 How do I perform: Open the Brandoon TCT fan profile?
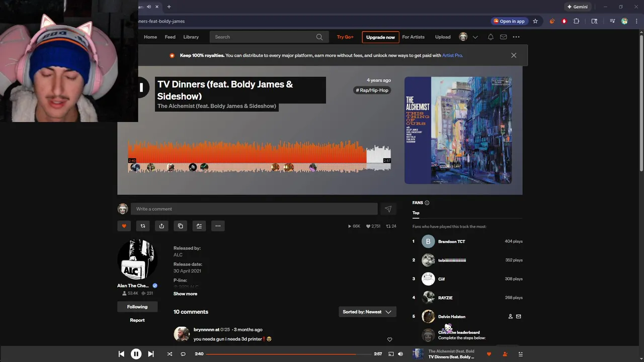click(451, 241)
